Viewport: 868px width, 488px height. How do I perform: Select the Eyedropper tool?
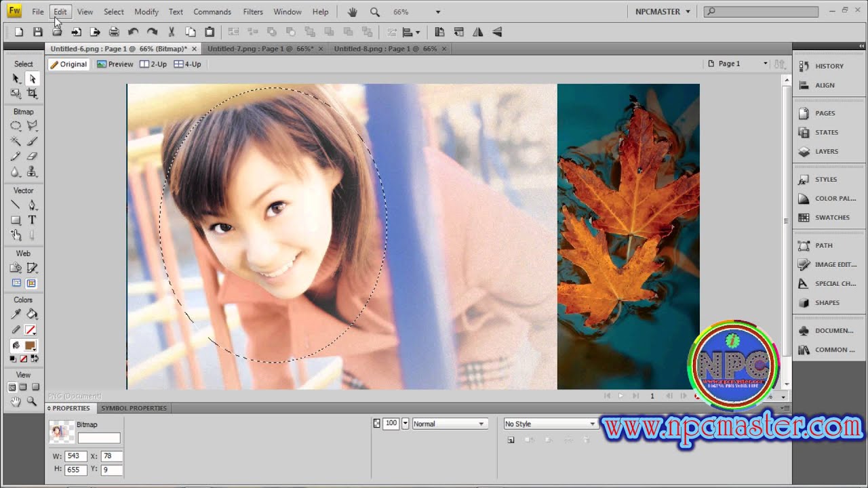point(16,314)
